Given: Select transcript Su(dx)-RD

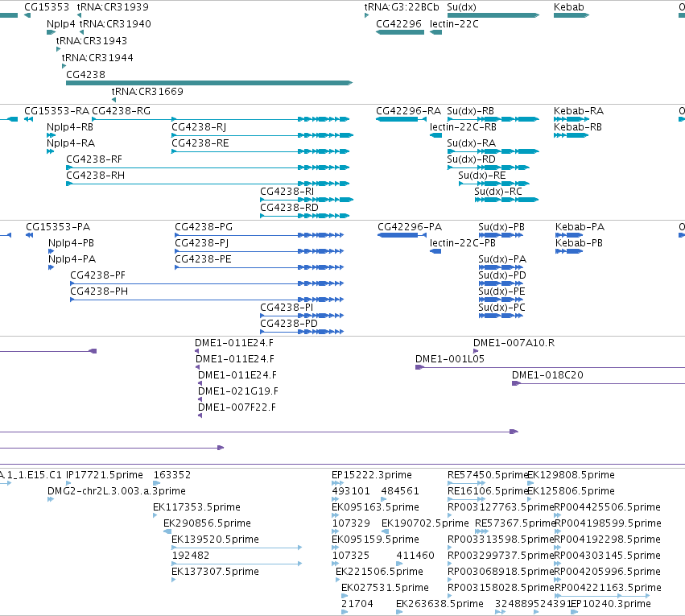Looking at the screenshot, I should [472, 159].
